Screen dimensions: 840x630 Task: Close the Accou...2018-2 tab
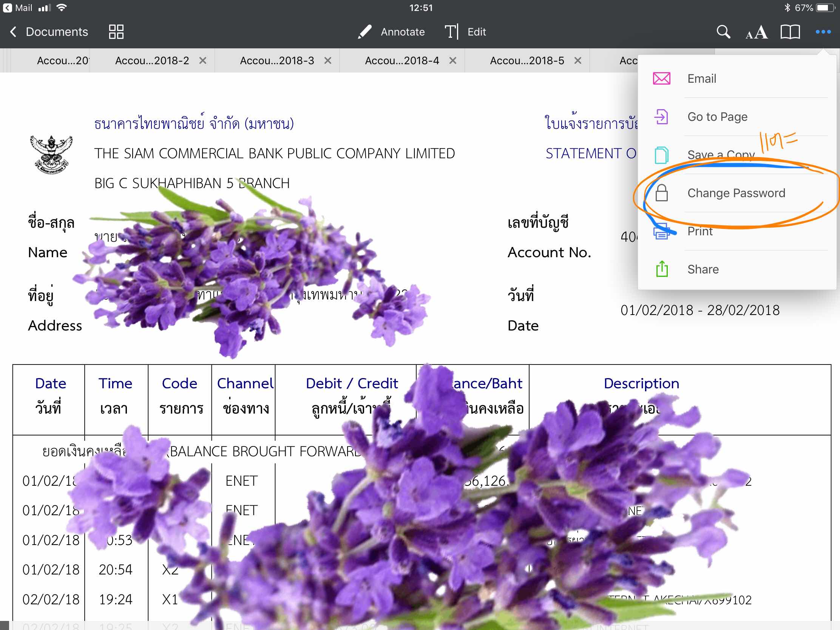coord(203,61)
